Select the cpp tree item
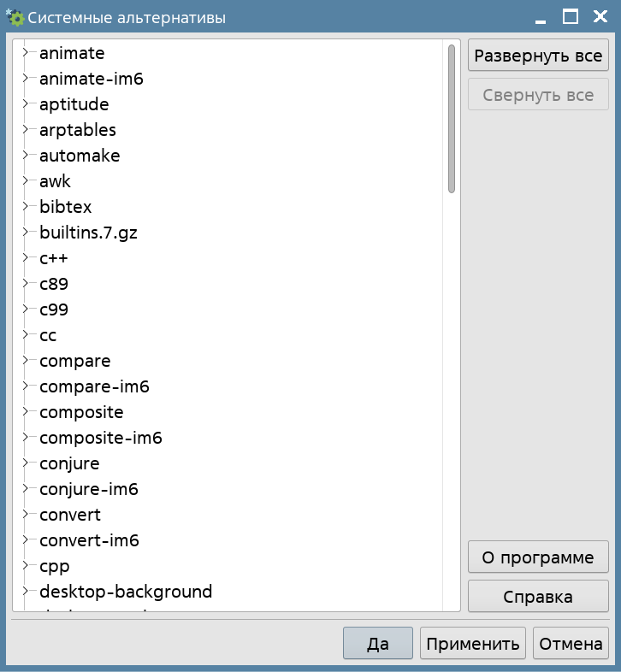621x672 pixels. pyautogui.click(x=54, y=566)
